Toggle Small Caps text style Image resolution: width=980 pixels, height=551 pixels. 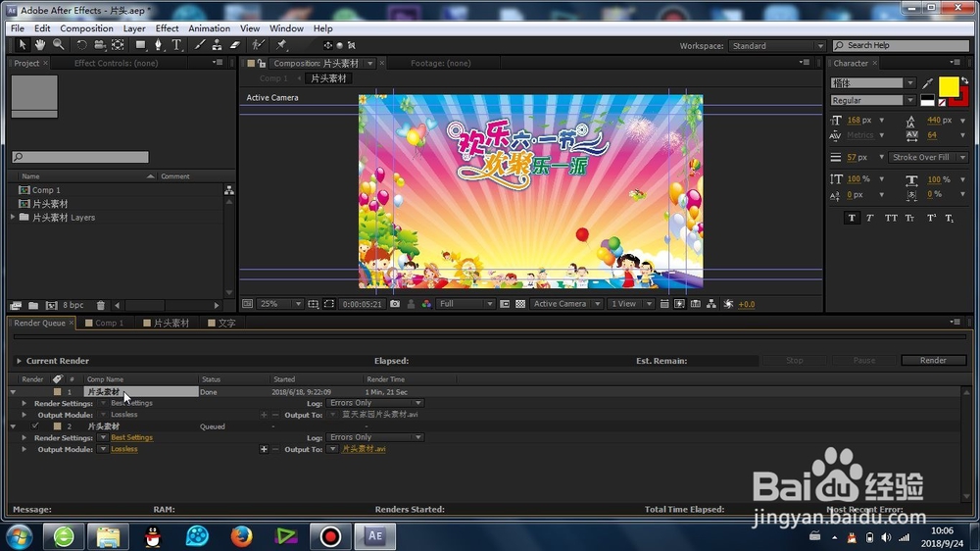(910, 218)
